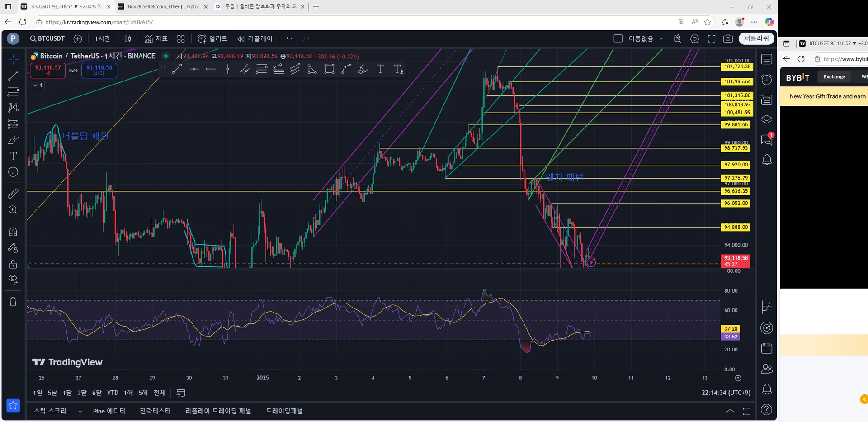Screen dimensions: 868x422
Task: Open chart settings gear icon
Action: [694, 39]
